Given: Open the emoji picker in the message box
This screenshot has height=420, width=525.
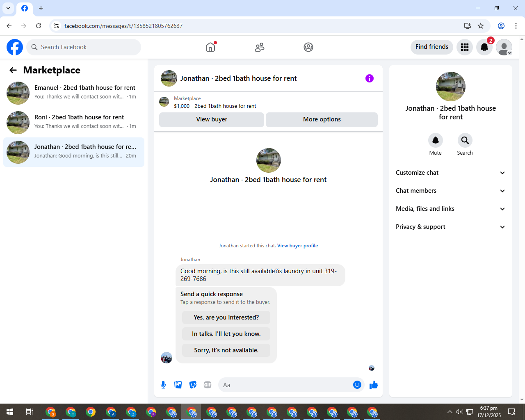Looking at the screenshot, I should [x=357, y=385].
